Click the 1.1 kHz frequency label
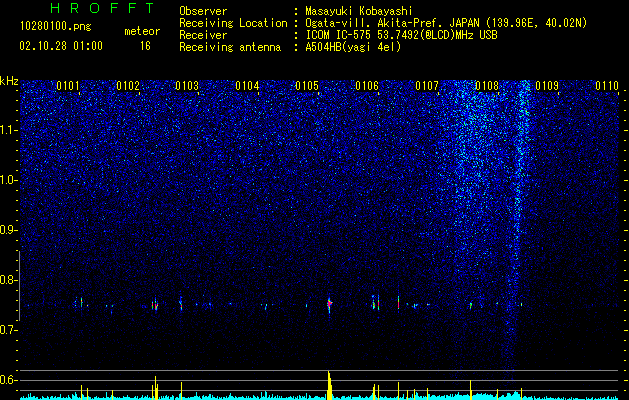The height and width of the screenshot is (400, 629). [x=8, y=130]
